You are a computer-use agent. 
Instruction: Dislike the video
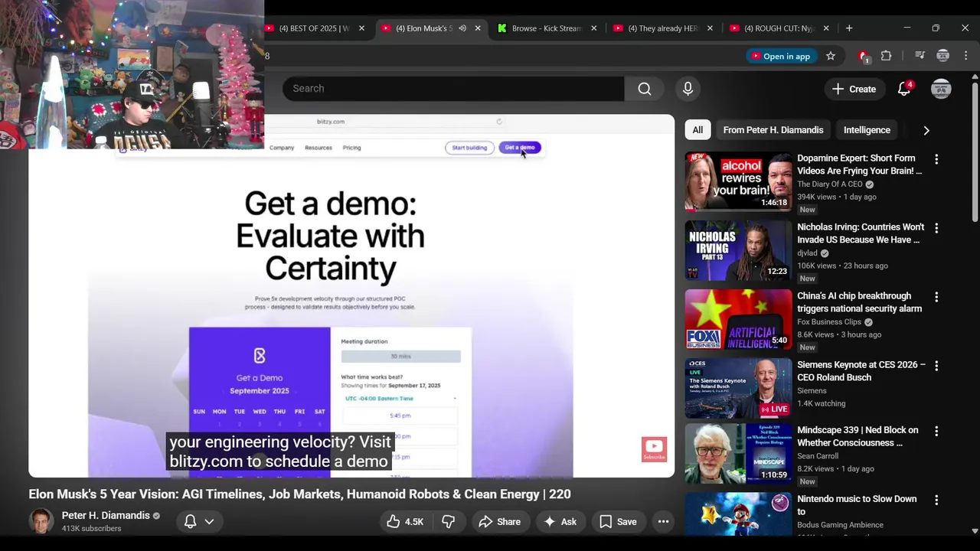coord(449,522)
